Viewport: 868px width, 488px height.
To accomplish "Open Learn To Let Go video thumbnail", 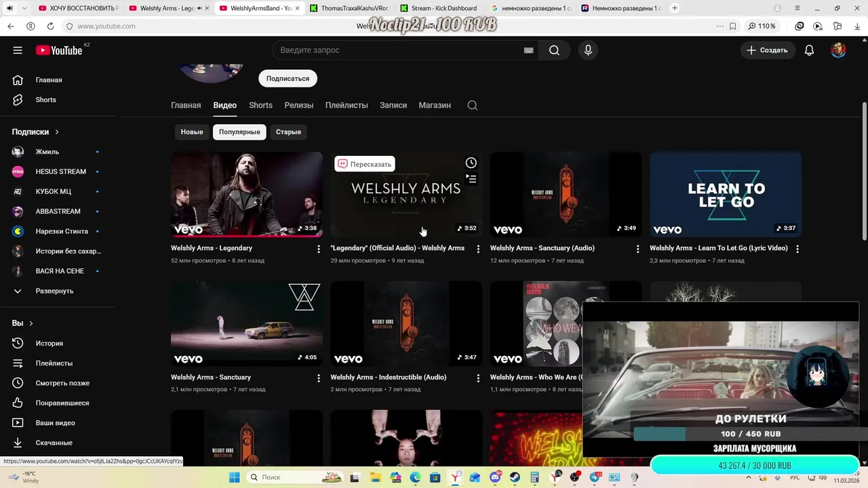I will pyautogui.click(x=726, y=195).
